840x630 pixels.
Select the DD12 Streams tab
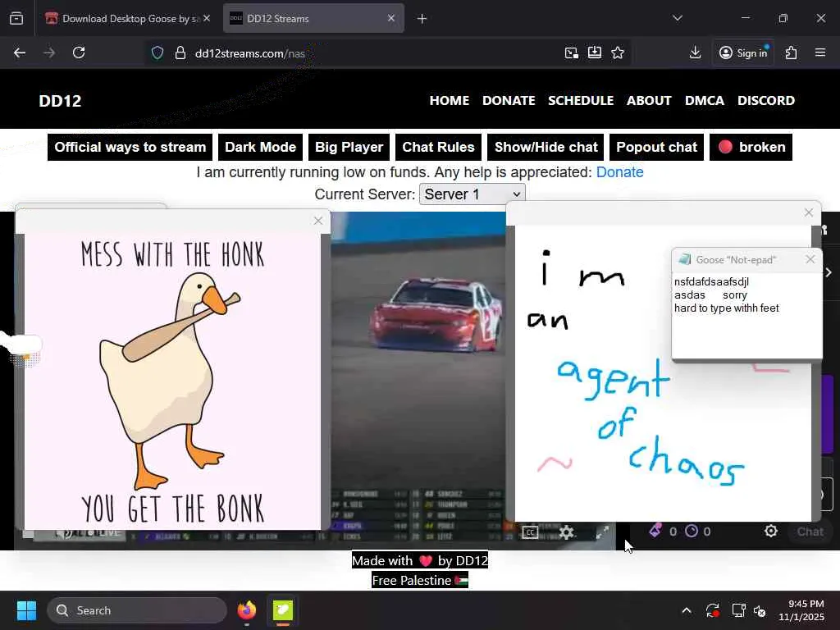pos(313,19)
